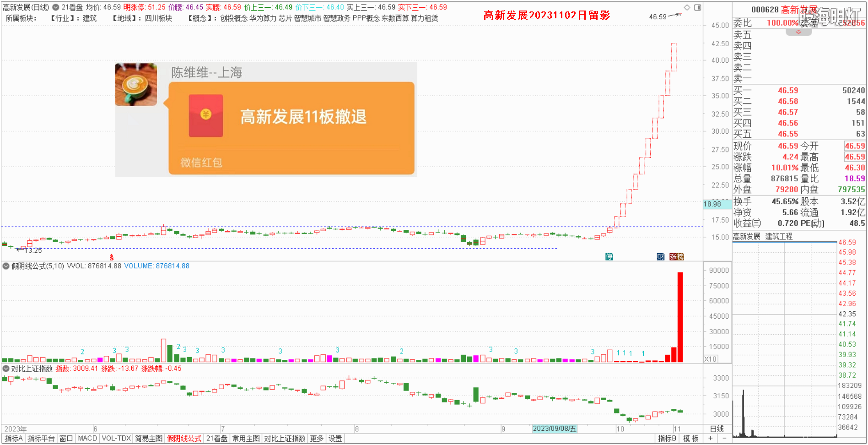Image resolution: width=868 pixels, height=445 pixels.
Task: Switch to the 简易主图 tab
Action: [149, 439]
